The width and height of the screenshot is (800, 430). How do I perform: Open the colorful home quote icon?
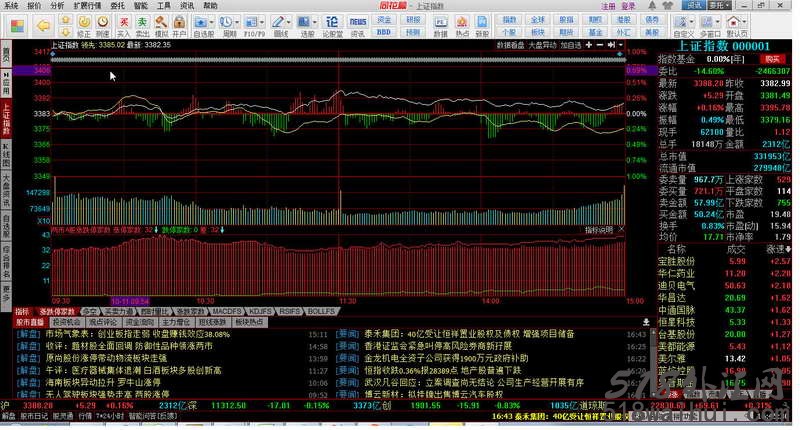click(x=17, y=26)
